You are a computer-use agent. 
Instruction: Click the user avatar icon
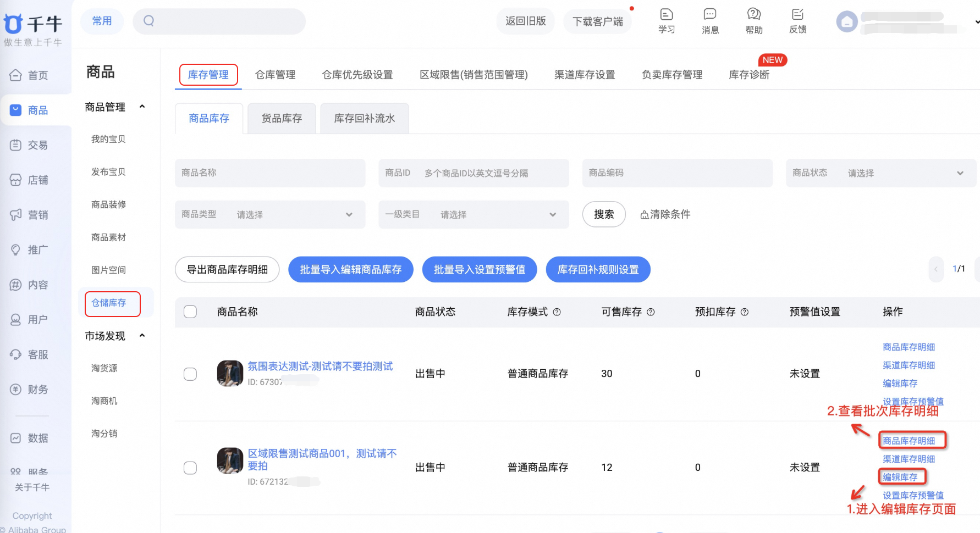847,21
